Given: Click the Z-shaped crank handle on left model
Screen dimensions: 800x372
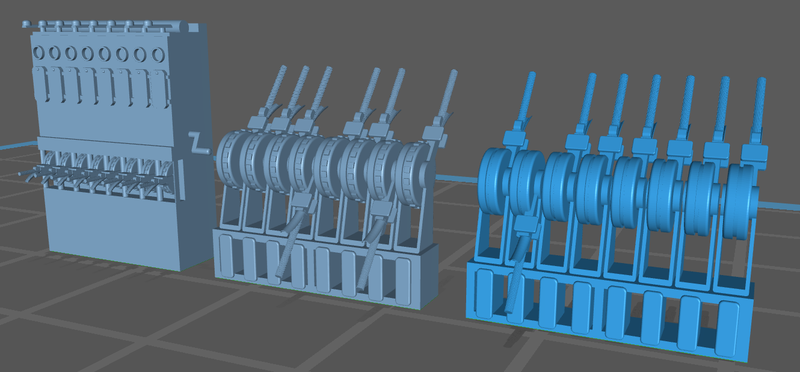Looking at the screenshot, I should [x=198, y=144].
